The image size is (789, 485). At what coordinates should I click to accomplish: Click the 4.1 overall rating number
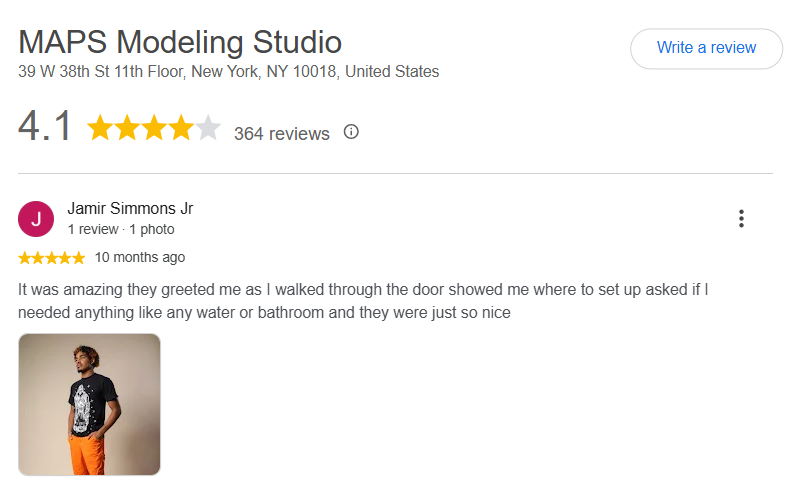click(44, 126)
